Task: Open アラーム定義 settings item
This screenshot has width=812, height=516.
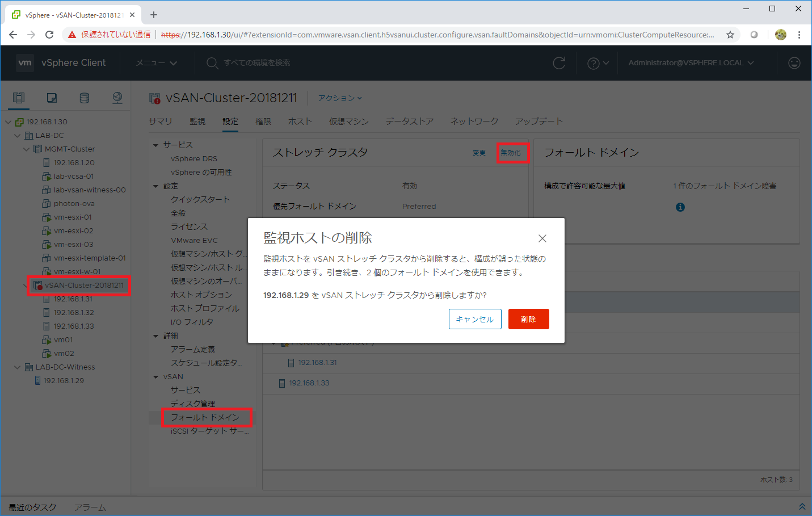Action: tap(193, 349)
